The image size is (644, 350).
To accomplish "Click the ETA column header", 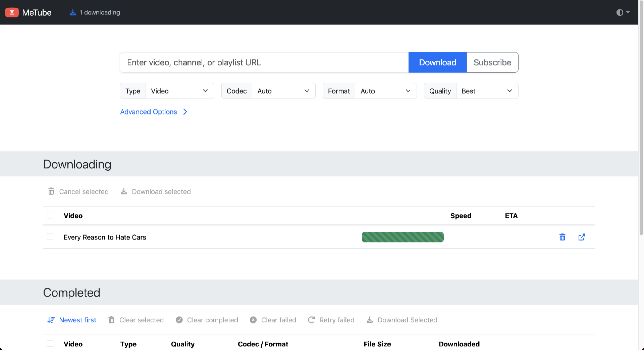I will (511, 216).
